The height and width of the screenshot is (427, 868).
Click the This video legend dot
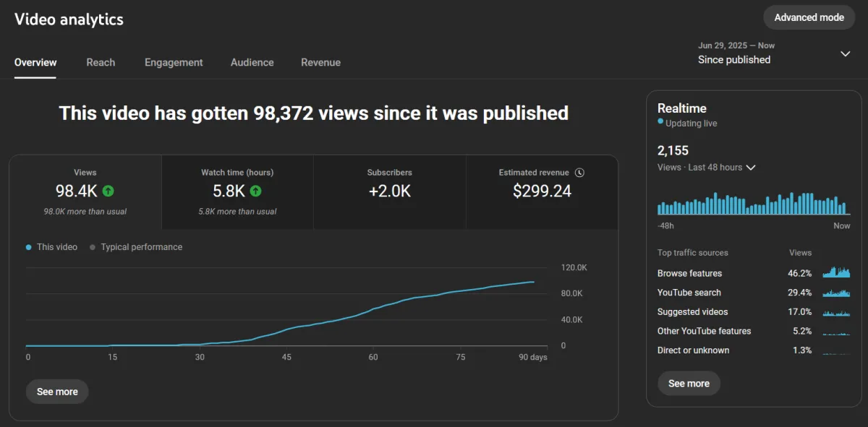coord(29,247)
